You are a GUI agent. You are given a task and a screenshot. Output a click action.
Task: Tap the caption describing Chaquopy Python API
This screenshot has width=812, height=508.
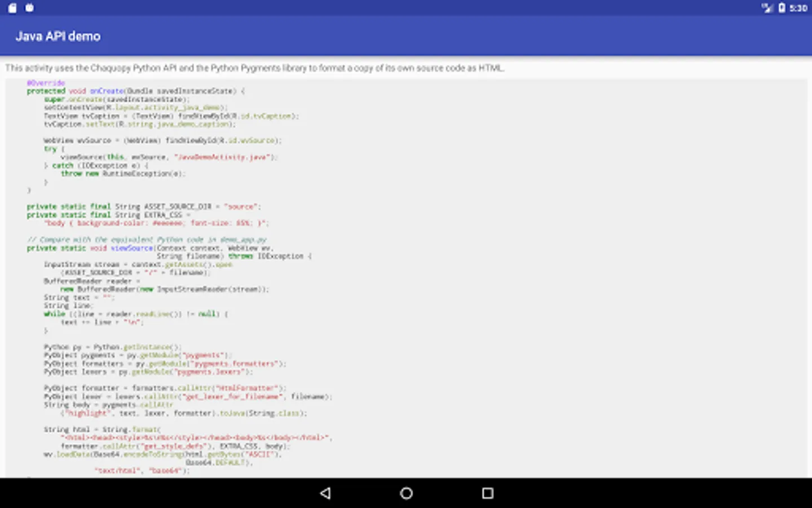pos(255,68)
